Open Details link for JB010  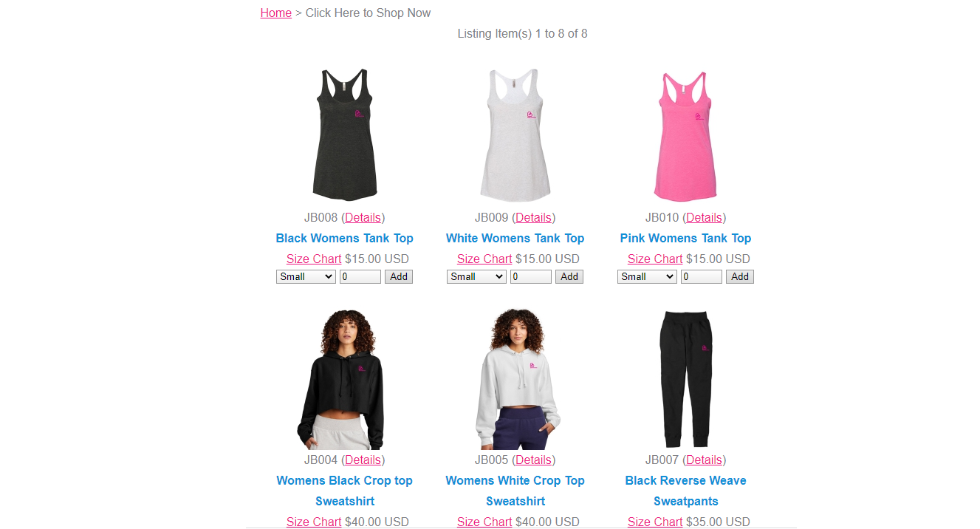(705, 217)
